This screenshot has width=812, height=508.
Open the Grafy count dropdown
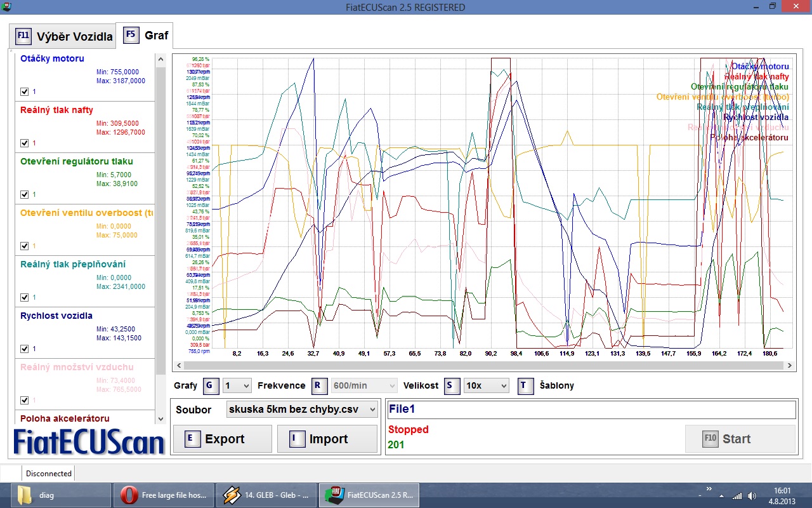click(237, 385)
